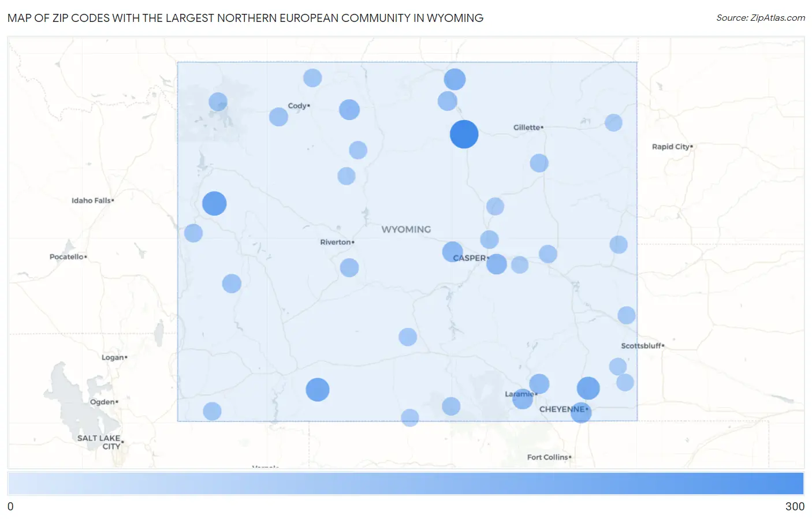Click the Rapid City label
The image size is (812, 519).
coord(672,147)
